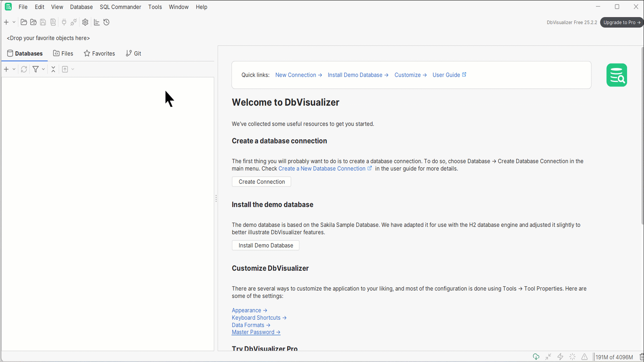Screen dimensions: 644x362
Task: Expand the new-object dropdown arrow in toolbar
Action: [14, 22]
